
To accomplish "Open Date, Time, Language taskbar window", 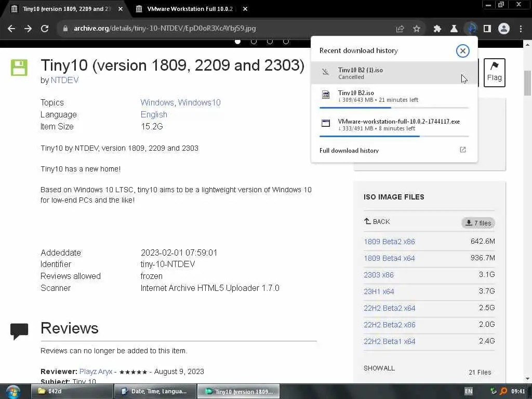I will coord(155,391).
